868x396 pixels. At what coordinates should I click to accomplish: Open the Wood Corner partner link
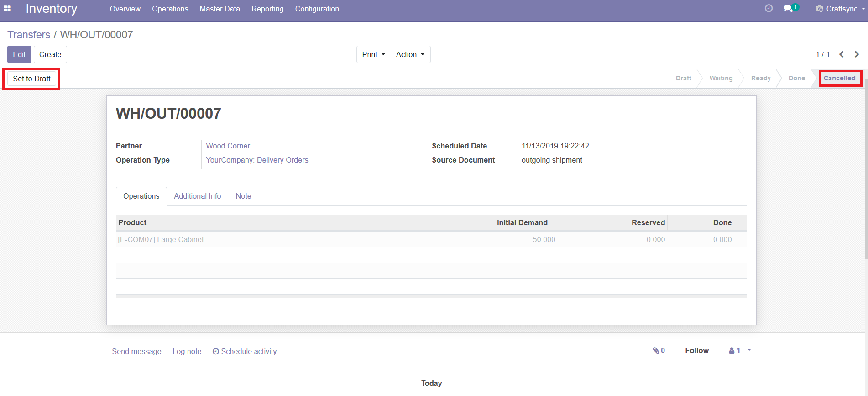pyautogui.click(x=228, y=146)
